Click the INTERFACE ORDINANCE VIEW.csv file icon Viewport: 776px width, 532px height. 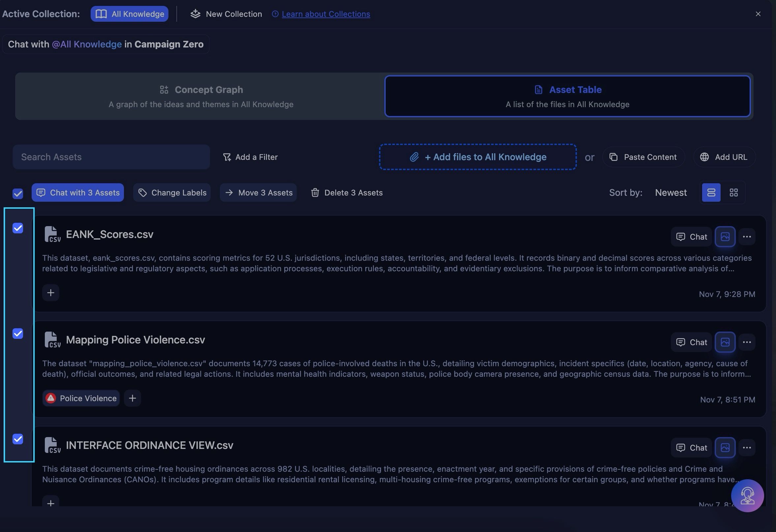point(52,445)
